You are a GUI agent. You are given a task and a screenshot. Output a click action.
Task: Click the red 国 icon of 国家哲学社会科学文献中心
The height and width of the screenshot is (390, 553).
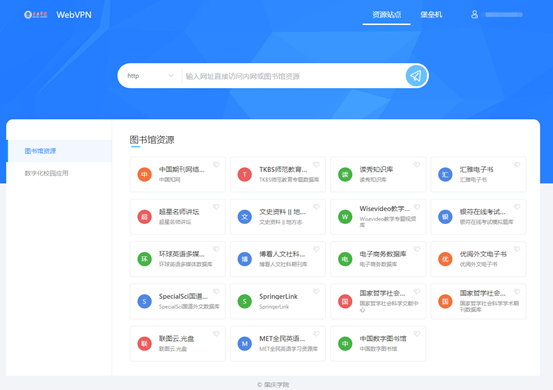click(x=345, y=301)
